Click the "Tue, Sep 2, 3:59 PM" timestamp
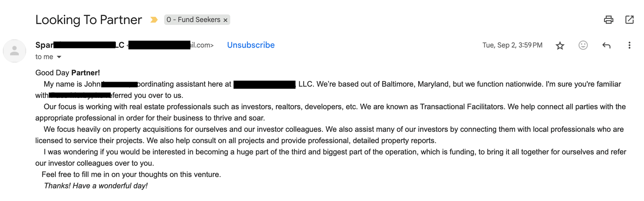644x201 pixels. [512, 45]
